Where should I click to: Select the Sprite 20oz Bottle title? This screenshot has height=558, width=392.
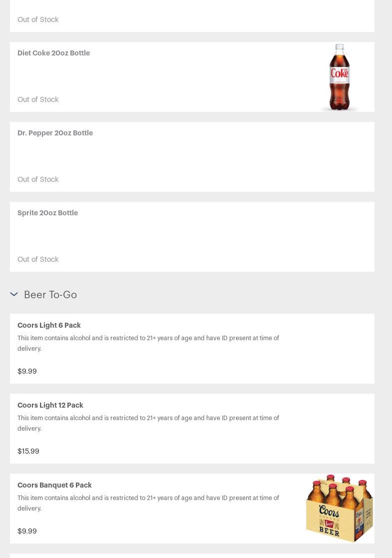47,213
